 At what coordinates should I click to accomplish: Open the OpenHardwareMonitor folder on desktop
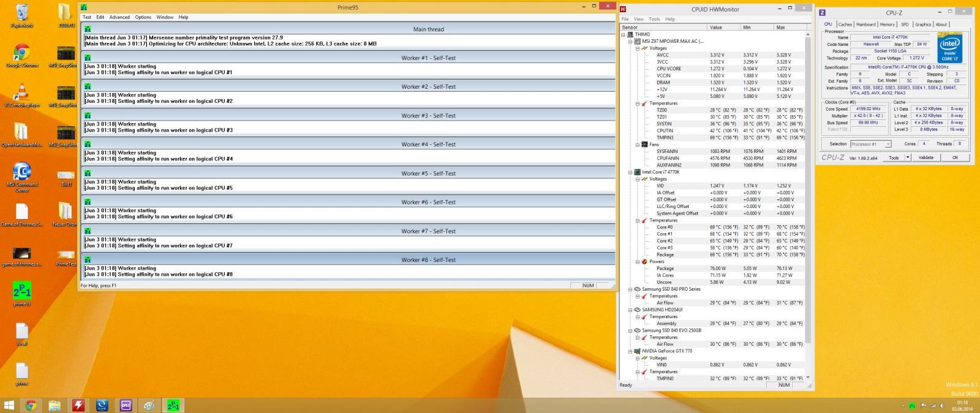click(22, 135)
